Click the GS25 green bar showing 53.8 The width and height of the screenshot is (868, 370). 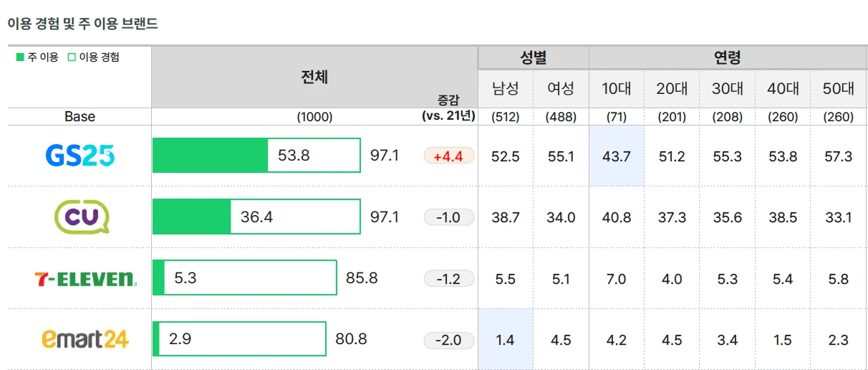click(x=211, y=156)
